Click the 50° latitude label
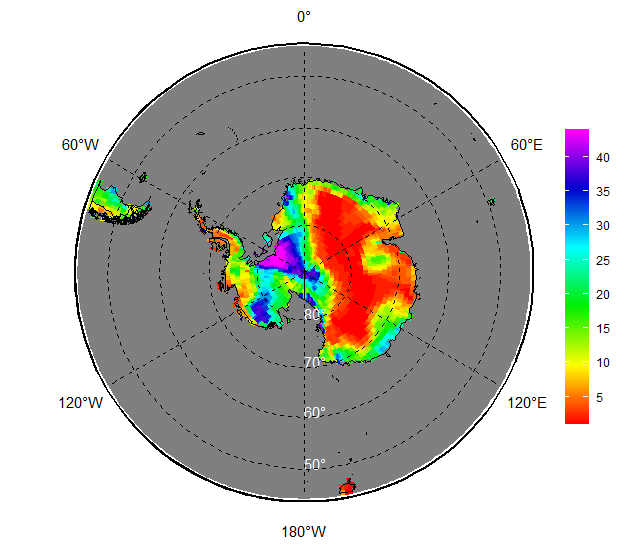Viewport: 625px width, 552px height. coord(314,464)
